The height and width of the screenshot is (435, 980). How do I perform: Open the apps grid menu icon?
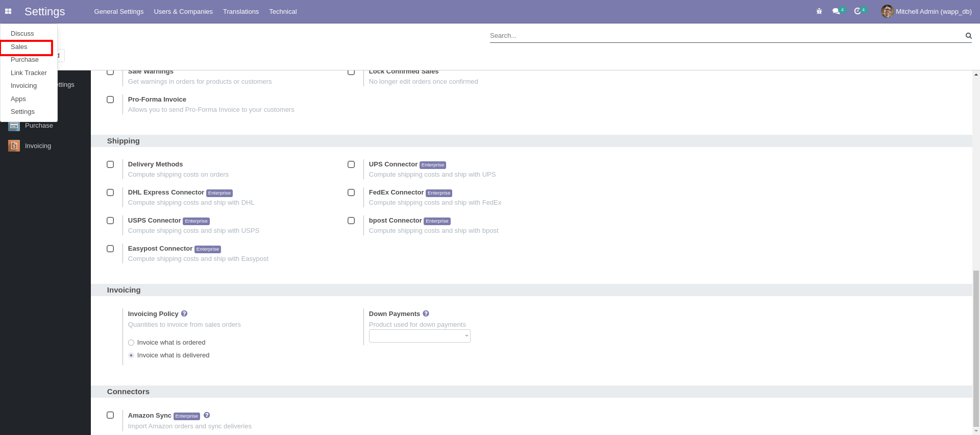(8, 11)
